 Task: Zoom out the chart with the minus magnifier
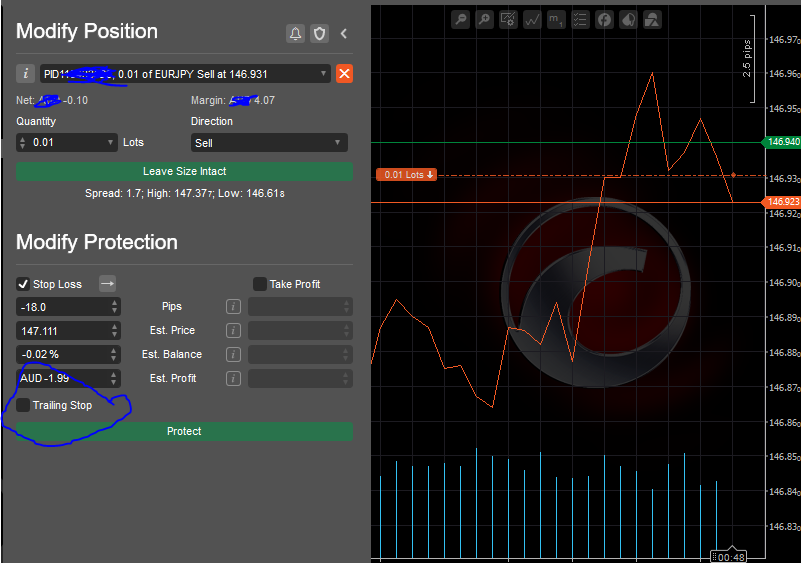(x=460, y=20)
